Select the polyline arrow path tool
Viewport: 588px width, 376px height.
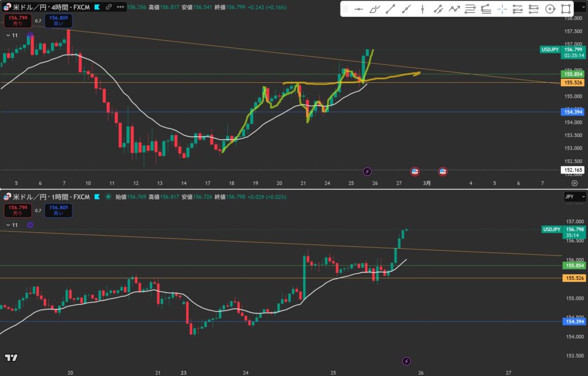[454, 9]
